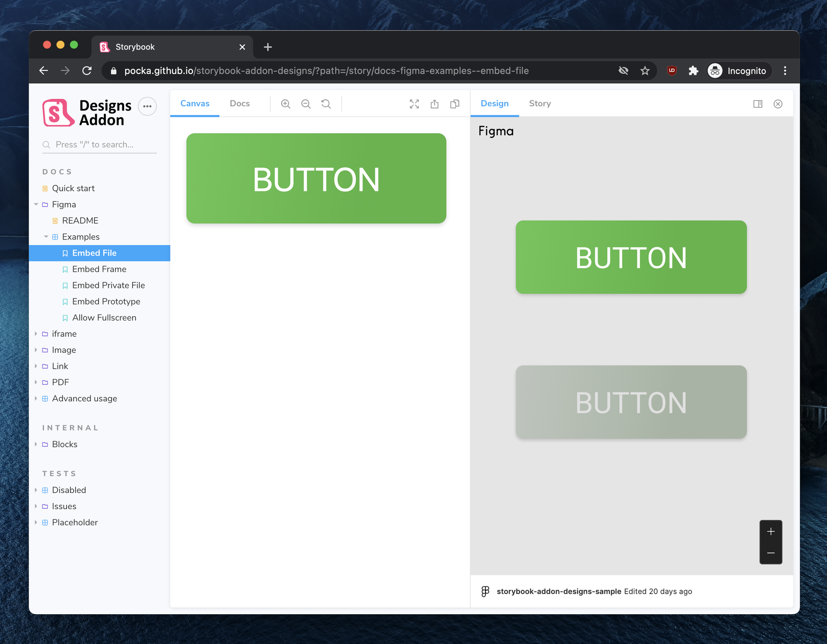Copy canvas link icon
This screenshot has height=644, width=827.
[x=454, y=104]
